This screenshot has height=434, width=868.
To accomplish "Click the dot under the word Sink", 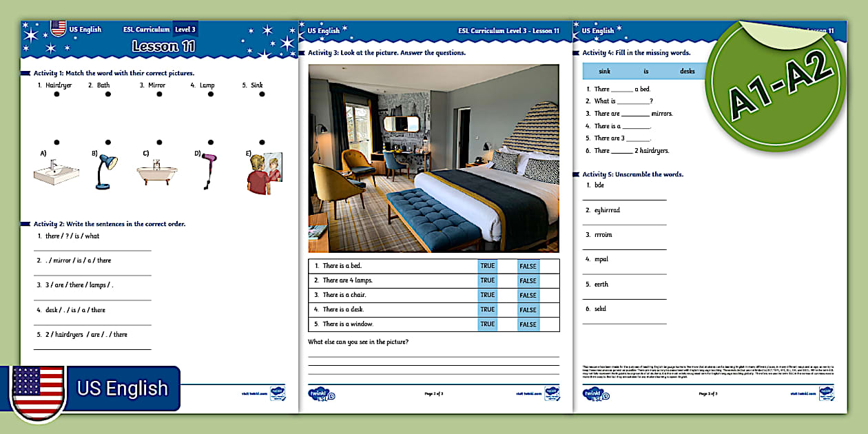I will (x=262, y=94).
